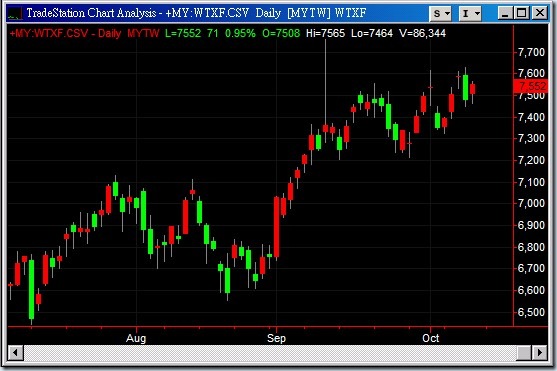The image size is (557, 371).
Task: Click the 6,900 price axis label
Action: click(x=531, y=225)
